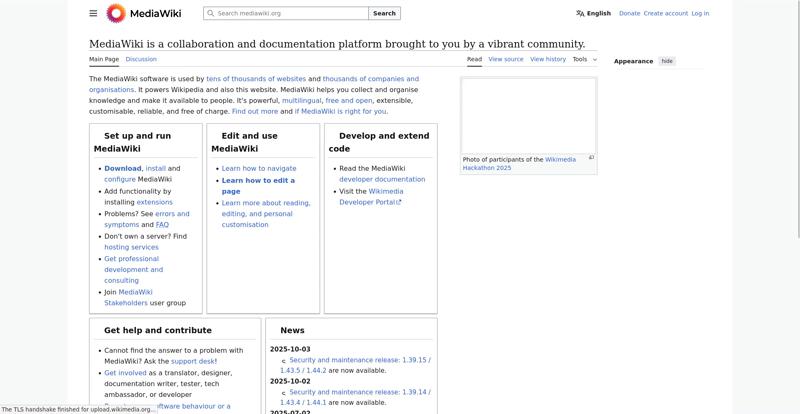The width and height of the screenshot is (800, 414).
Task: Click the MediaWiki sunflower logo
Action: tap(116, 13)
